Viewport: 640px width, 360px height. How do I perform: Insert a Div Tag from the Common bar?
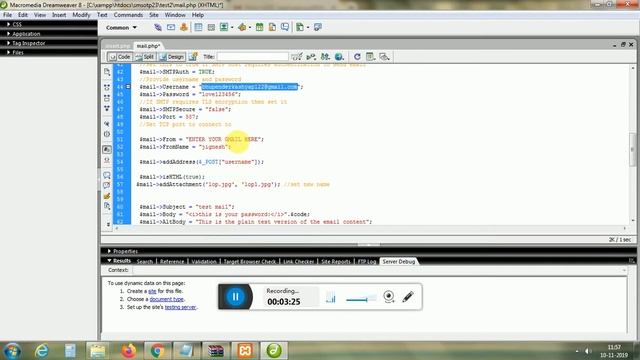click(x=211, y=27)
